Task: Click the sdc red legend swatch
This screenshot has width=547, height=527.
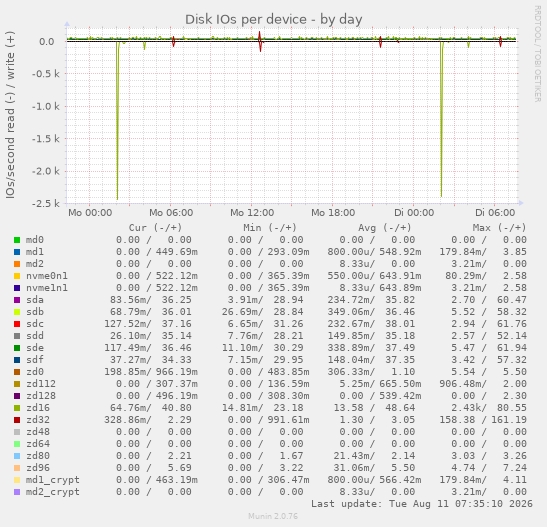Action: pyautogui.click(x=17, y=324)
